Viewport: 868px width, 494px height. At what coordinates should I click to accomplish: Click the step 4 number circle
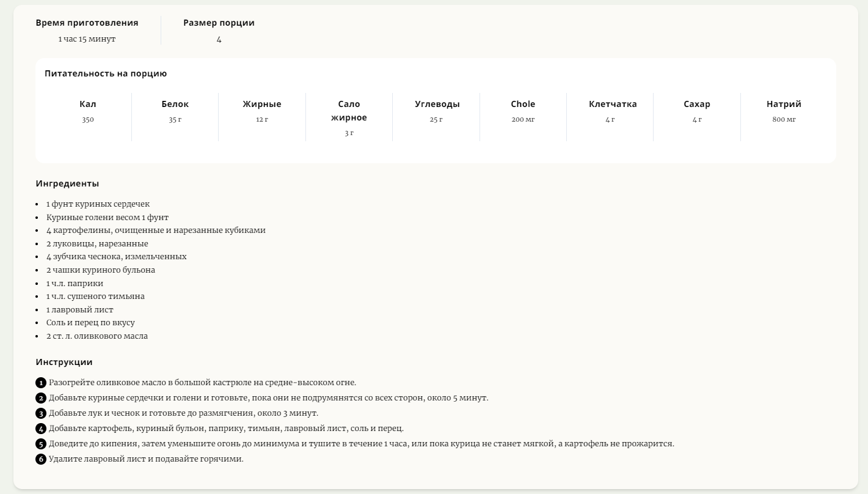(x=41, y=429)
